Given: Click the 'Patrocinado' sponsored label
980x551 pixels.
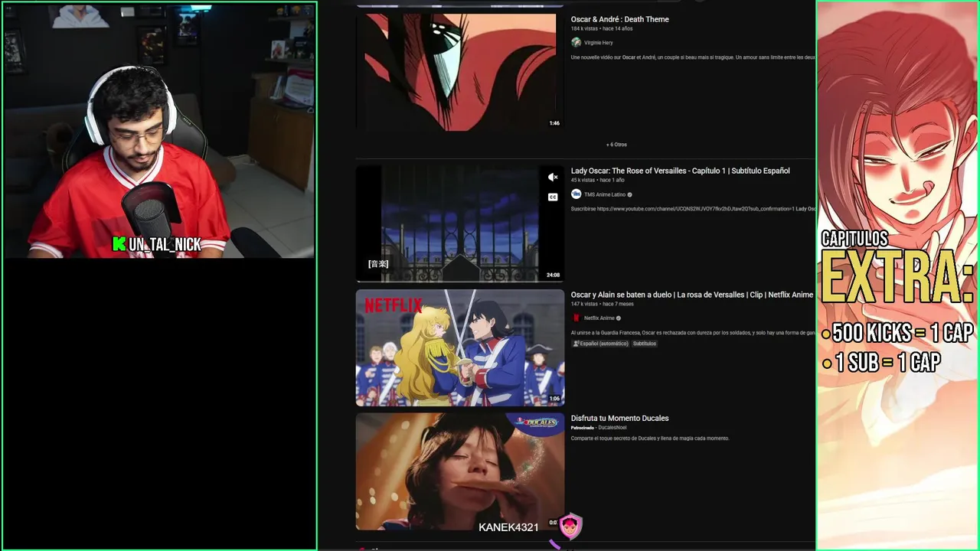Looking at the screenshot, I should click(x=583, y=428).
